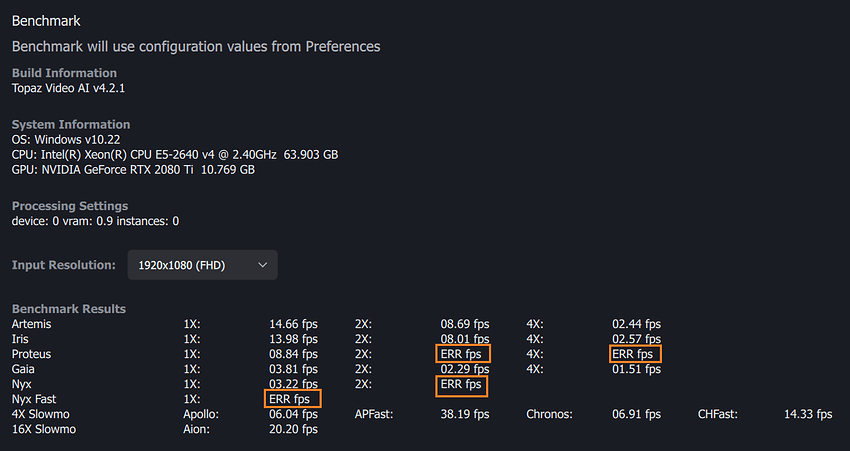Click the Gaia row label
The height and width of the screenshot is (451, 850).
click(25, 369)
